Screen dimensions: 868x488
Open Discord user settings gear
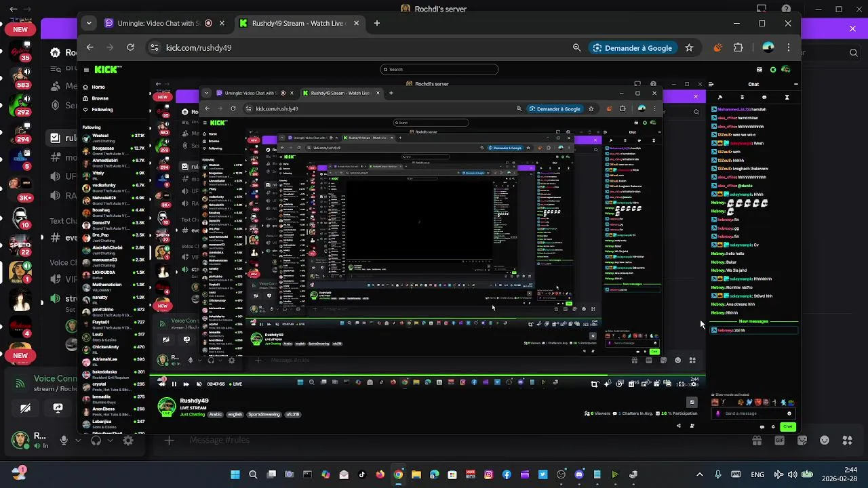(x=127, y=441)
